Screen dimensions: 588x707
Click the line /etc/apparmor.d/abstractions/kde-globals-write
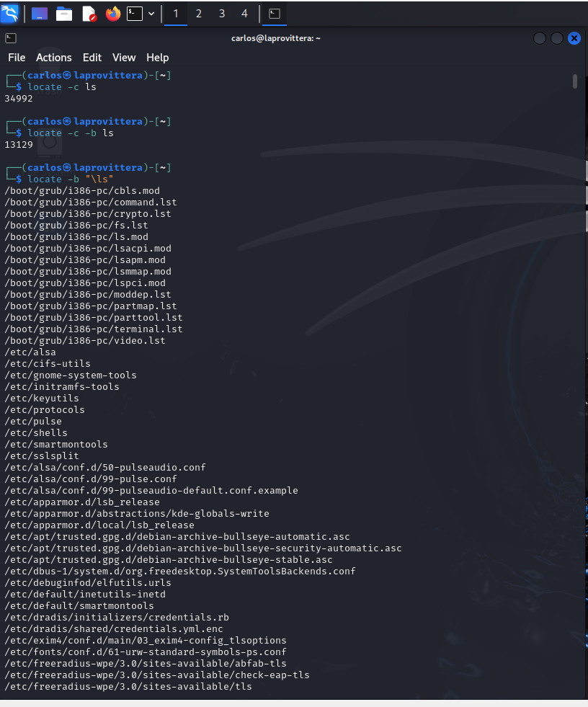point(137,514)
